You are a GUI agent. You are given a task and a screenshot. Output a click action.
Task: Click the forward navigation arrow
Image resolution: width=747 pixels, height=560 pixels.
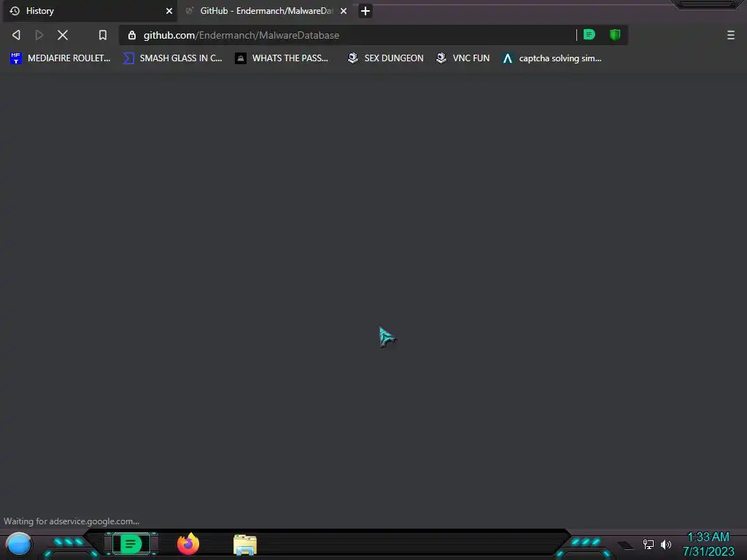[x=39, y=35]
